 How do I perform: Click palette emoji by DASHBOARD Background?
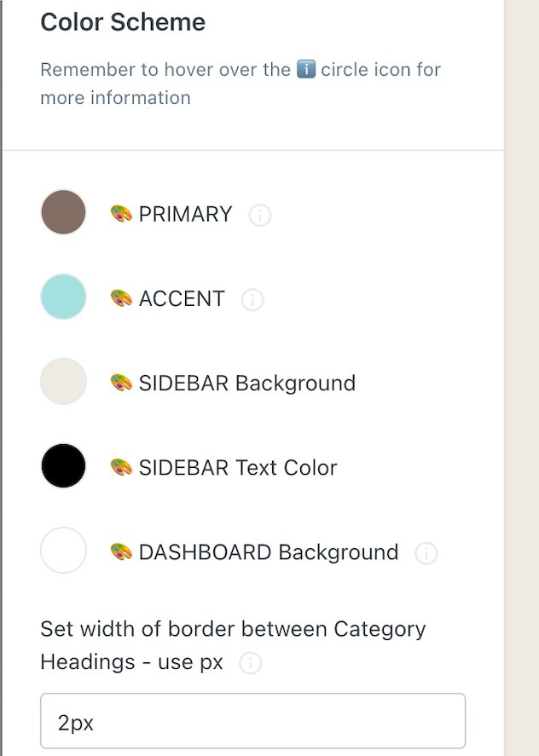[121, 552]
